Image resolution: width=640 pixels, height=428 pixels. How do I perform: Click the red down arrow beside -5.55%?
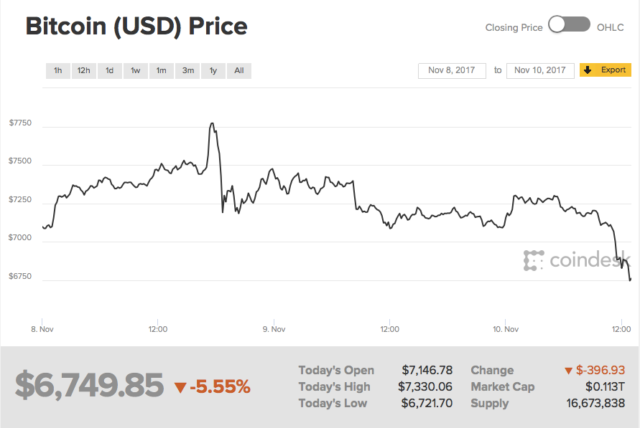click(180, 387)
